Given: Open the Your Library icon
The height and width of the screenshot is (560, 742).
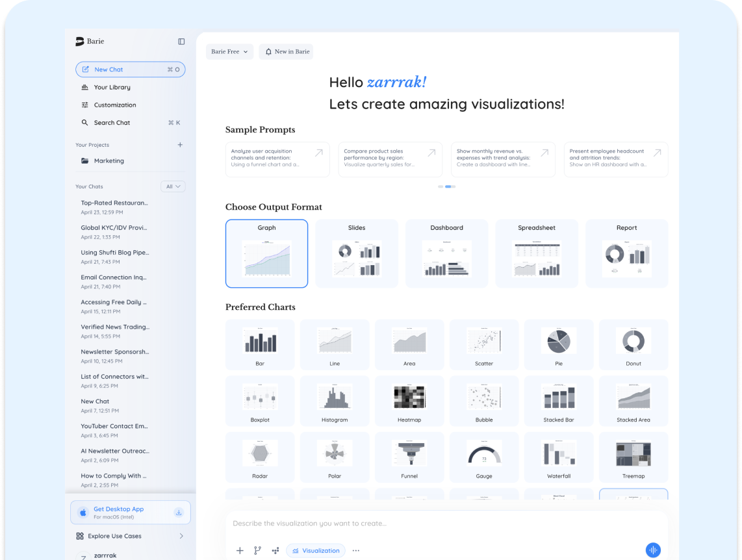Looking at the screenshot, I should tap(84, 87).
